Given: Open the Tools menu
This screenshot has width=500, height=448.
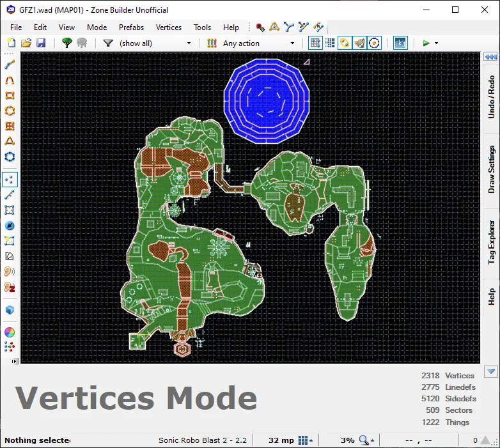Looking at the screenshot, I should click(x=202, y=27).
